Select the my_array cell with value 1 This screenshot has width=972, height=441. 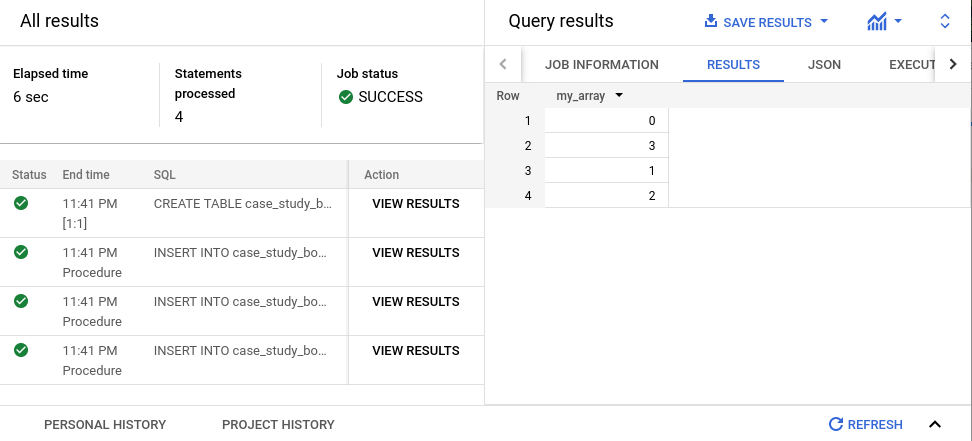[x=606, y=171]
